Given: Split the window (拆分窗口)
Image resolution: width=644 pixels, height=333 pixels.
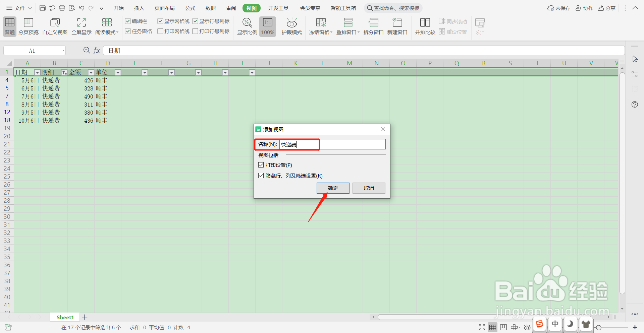Looking at the screenshot, I should pyautogui.click(x=373, y=26).
